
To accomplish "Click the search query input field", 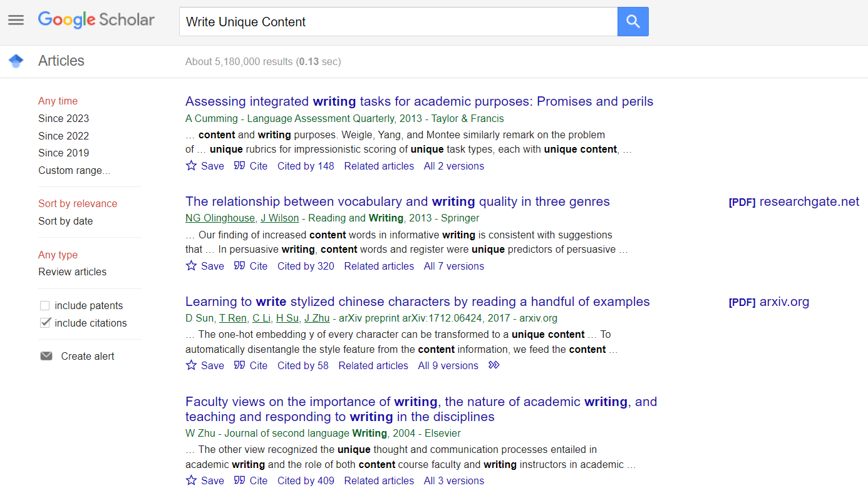I will (x=398, y=22).
